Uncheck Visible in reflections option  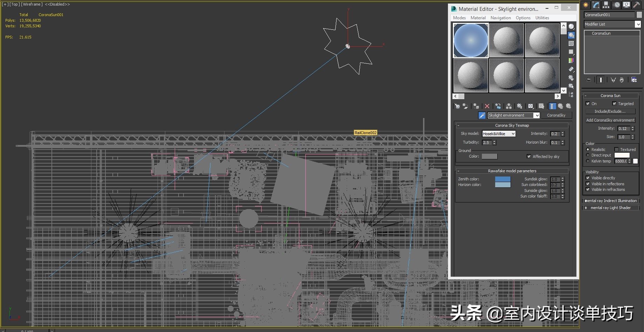[x=588, y=184]
